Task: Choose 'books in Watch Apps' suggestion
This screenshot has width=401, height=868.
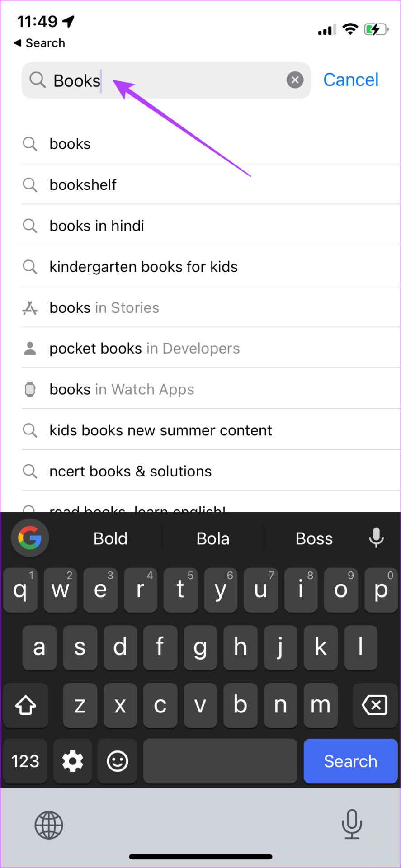Action: pos(211,389)
